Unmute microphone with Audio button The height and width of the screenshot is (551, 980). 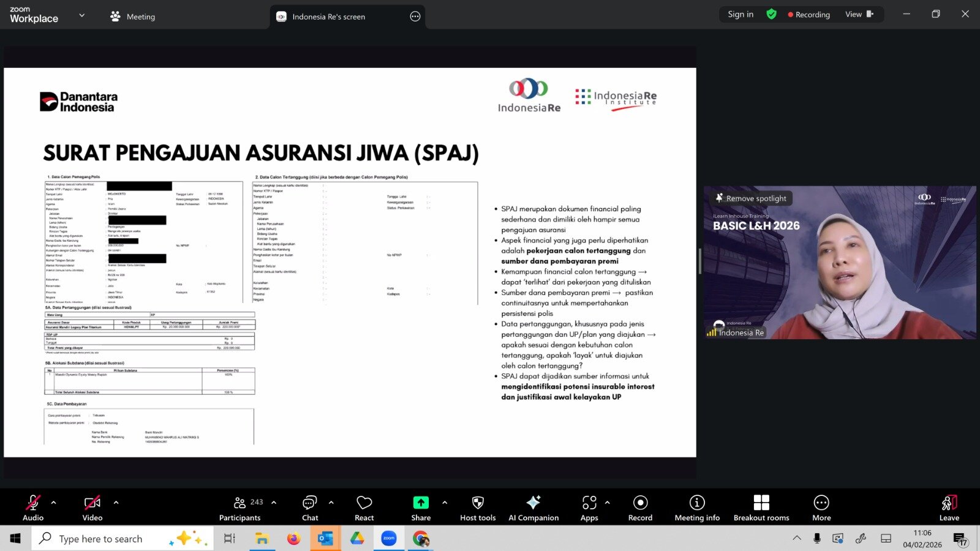click(x=33, y=508)
